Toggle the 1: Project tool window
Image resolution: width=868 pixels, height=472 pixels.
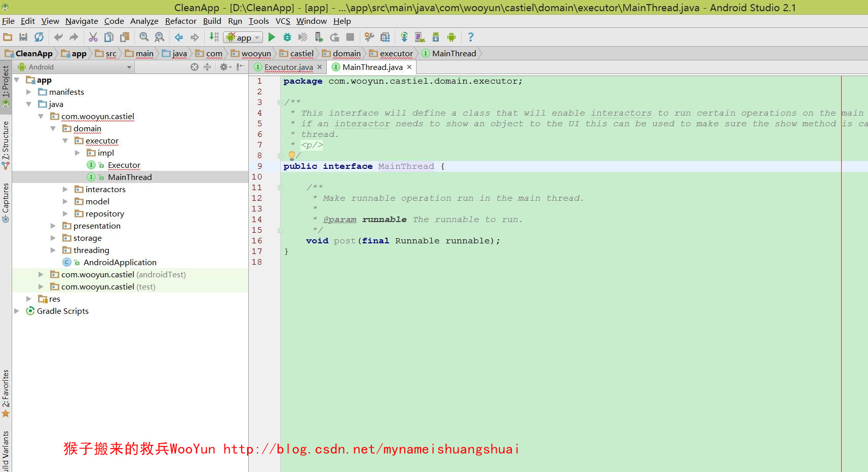pyautogui.click(x=6, y=81)
